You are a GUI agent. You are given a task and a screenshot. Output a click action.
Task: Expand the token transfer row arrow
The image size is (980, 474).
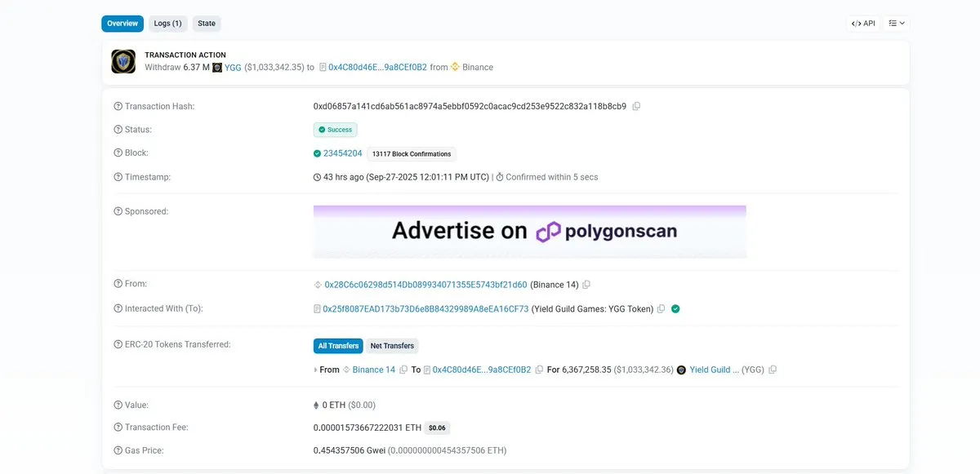pyautogui.click(x=316, y=370)
